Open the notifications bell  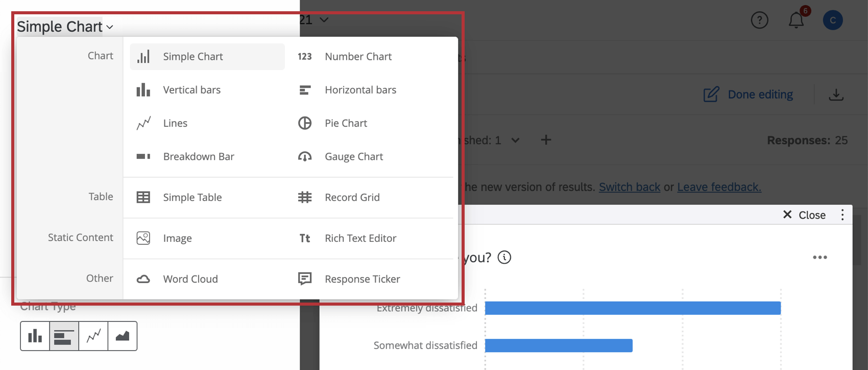796,20
